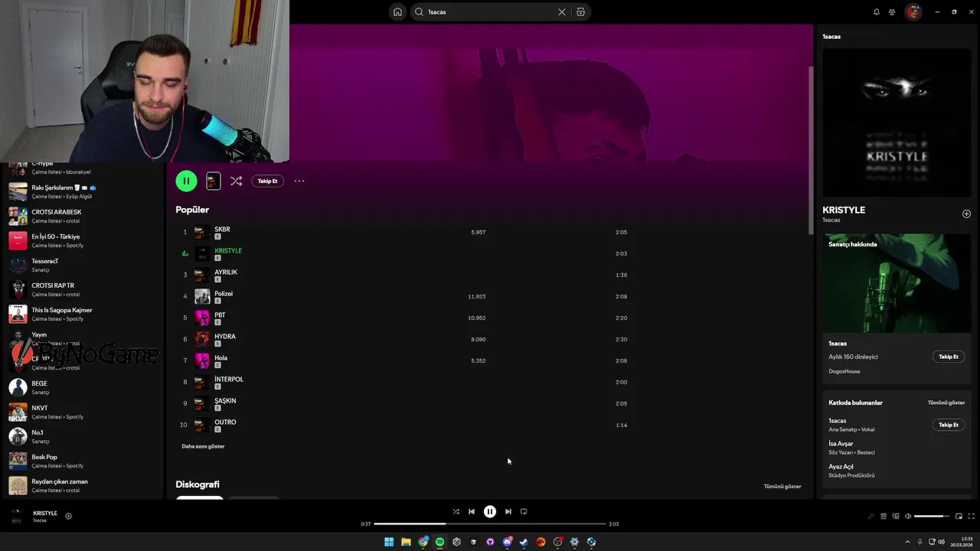Open the En İyi 50 - Türkiye playlist

point(83,240)
